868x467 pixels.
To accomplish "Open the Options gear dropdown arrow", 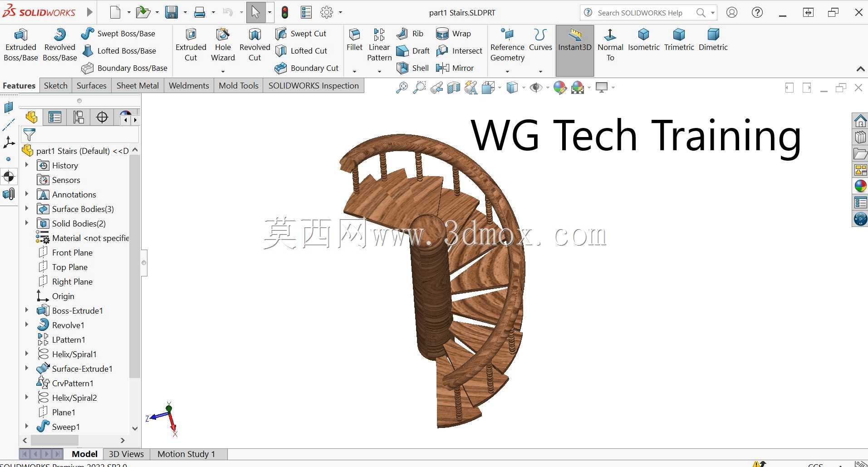I will point(340,13).
